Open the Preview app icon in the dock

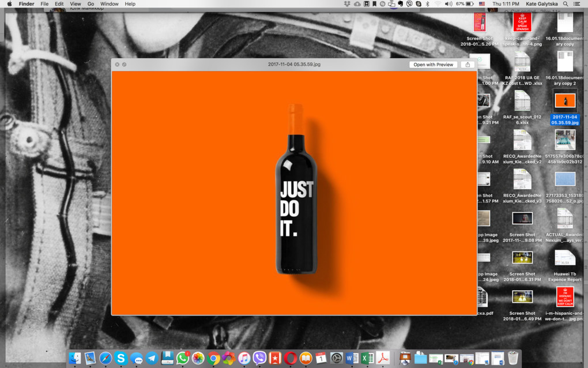coord(90,358)
